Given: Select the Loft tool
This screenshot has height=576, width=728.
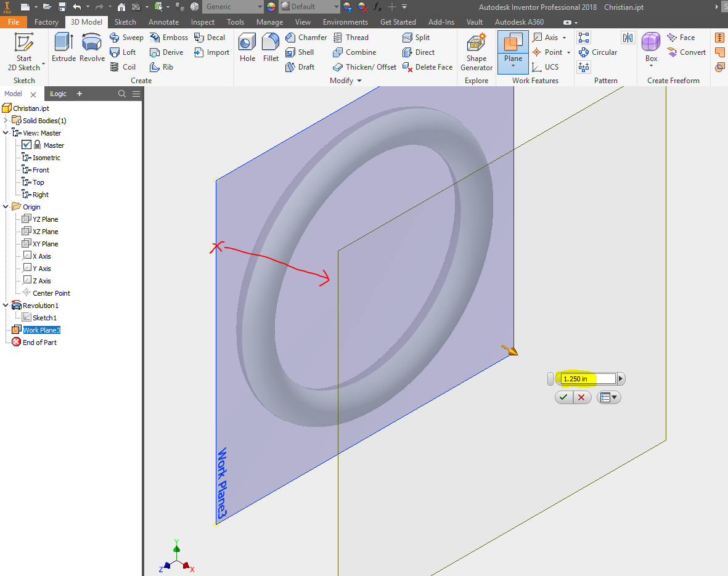Looking at the screenshot, I should click(124, 52).
